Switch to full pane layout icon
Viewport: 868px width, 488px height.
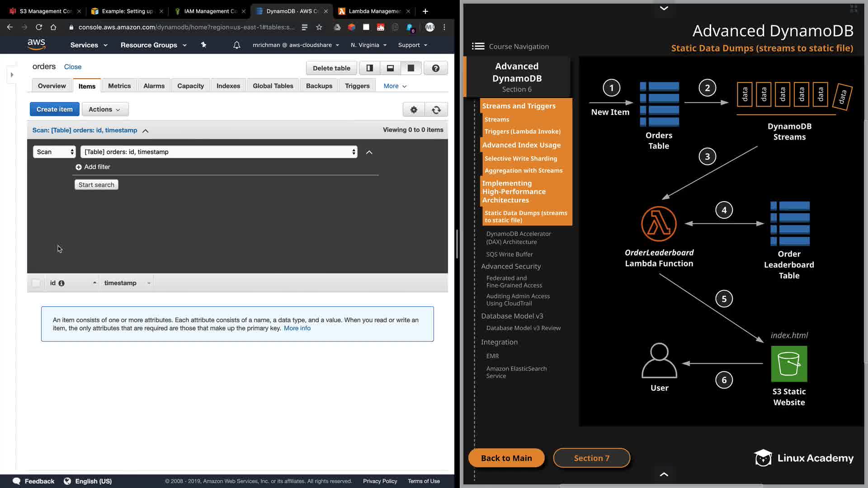coord(410,68)
